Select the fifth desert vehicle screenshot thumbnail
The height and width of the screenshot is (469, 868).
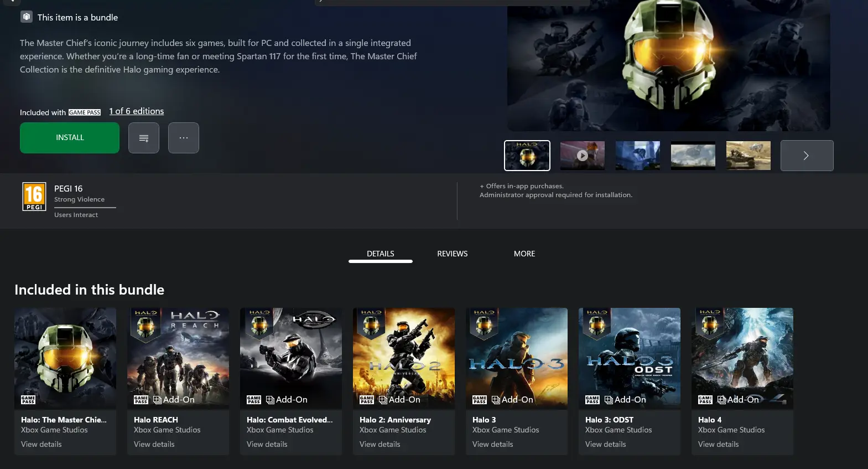point(749,156)
